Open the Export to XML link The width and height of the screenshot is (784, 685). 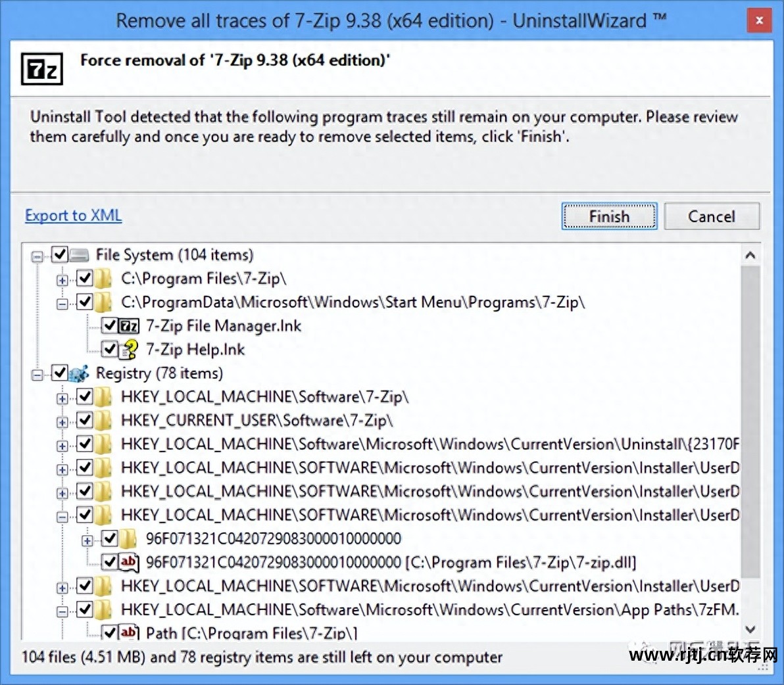point(73,216)
